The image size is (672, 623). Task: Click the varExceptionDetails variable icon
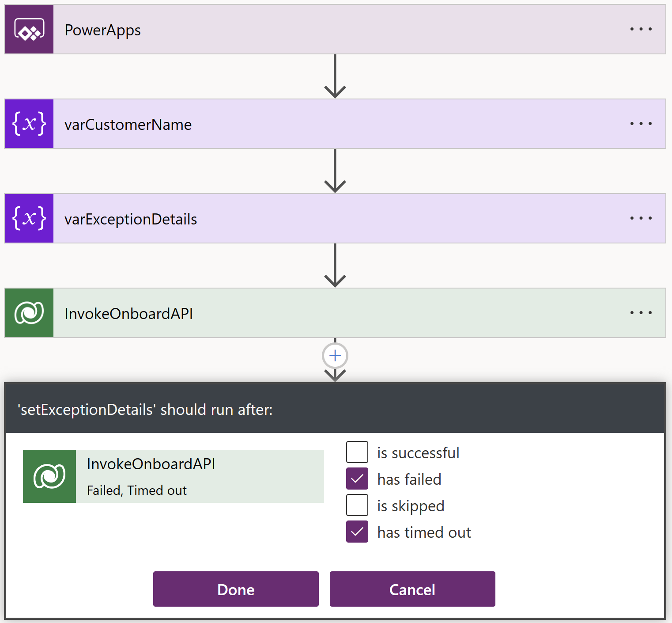coord(29,219)
